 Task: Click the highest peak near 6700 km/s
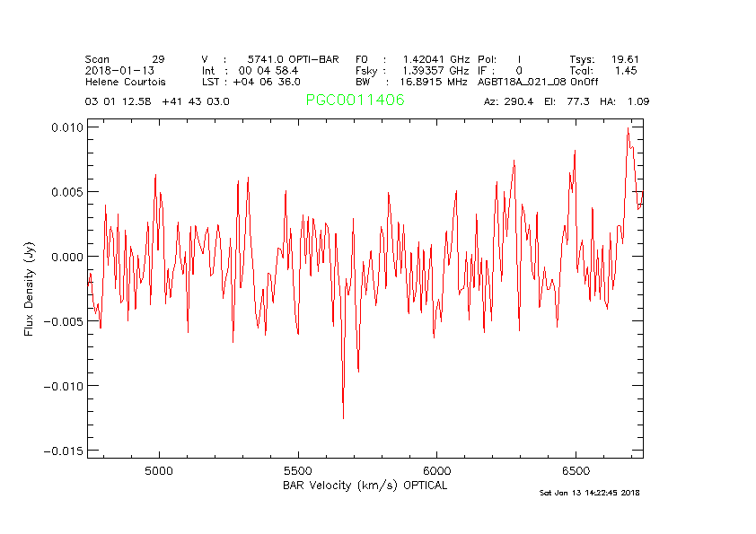pyautogui.click(x=629, y=129)
